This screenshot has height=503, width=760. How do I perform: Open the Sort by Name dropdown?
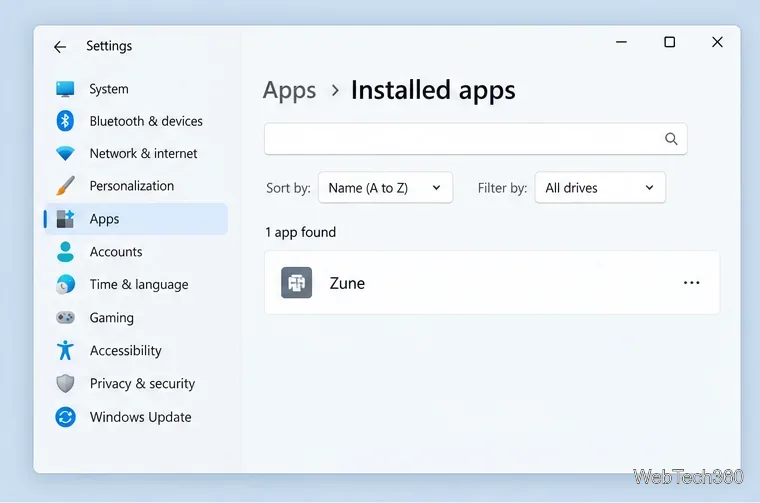click(385, 188)
